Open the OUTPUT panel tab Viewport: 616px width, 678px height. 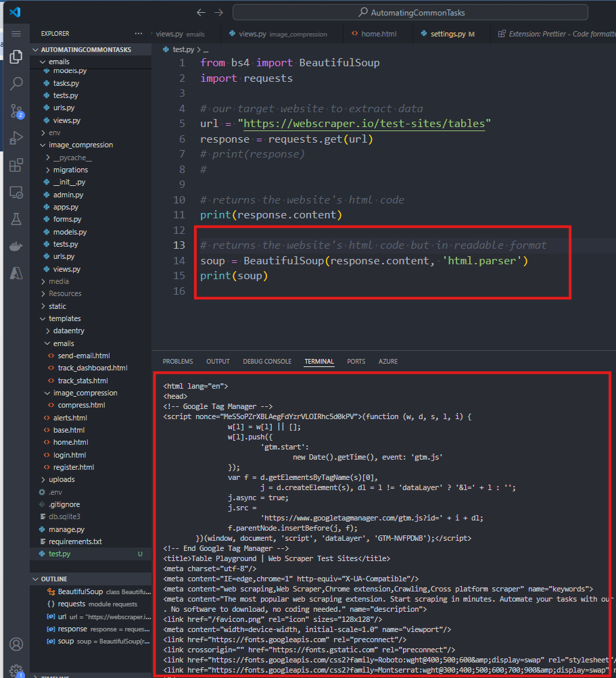pos(218,362)
